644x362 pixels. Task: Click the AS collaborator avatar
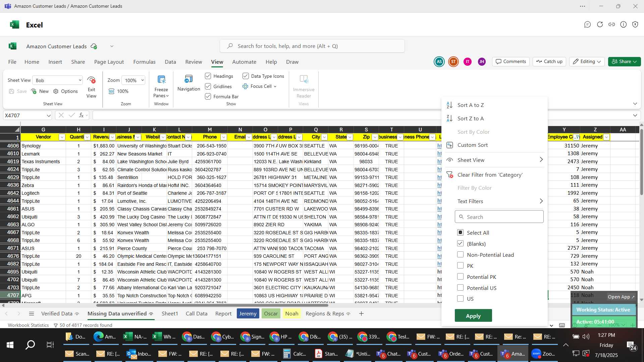(439, 62)
